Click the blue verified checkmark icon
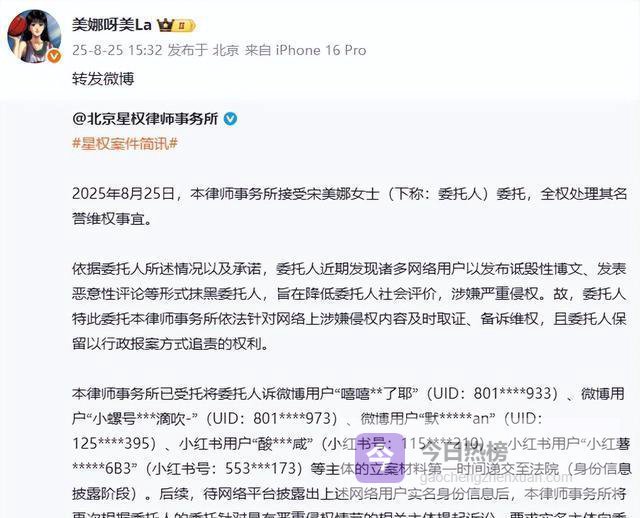640x518 pixels. [x=230, y=119]
